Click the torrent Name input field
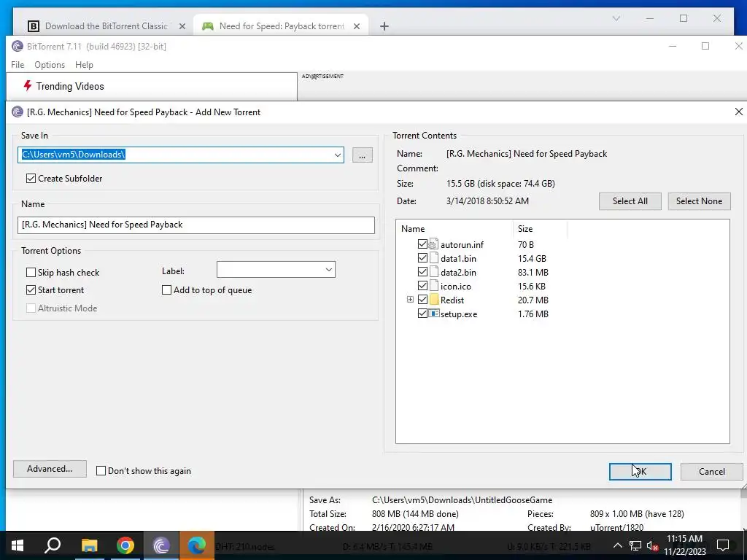 click(x=196, y=225)
